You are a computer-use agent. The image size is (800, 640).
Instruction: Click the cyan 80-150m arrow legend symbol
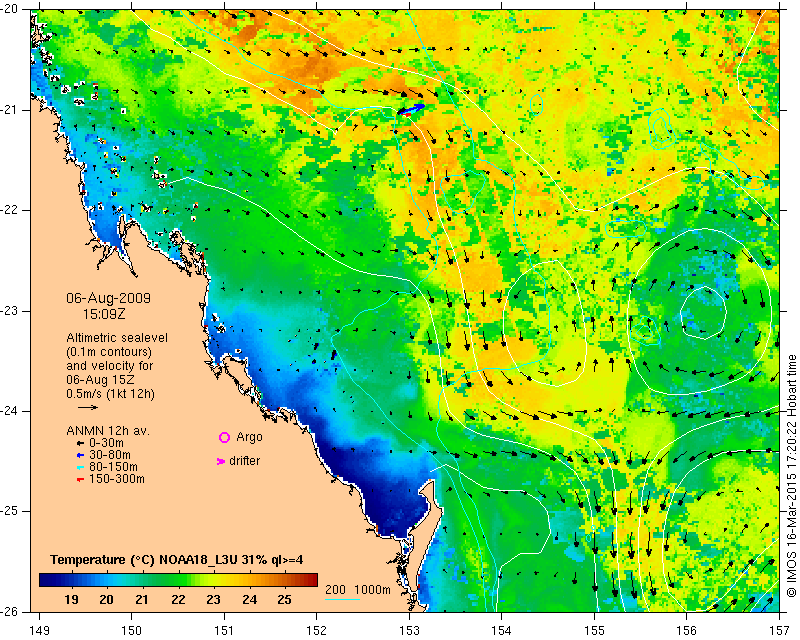pyautogui.click(x=80, y=467)
